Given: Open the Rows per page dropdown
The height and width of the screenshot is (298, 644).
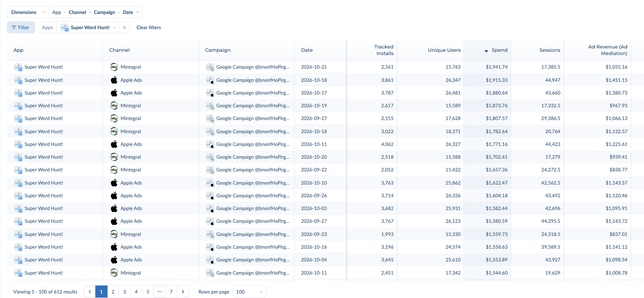Looking at the screenshot, I should pos(249,292).
